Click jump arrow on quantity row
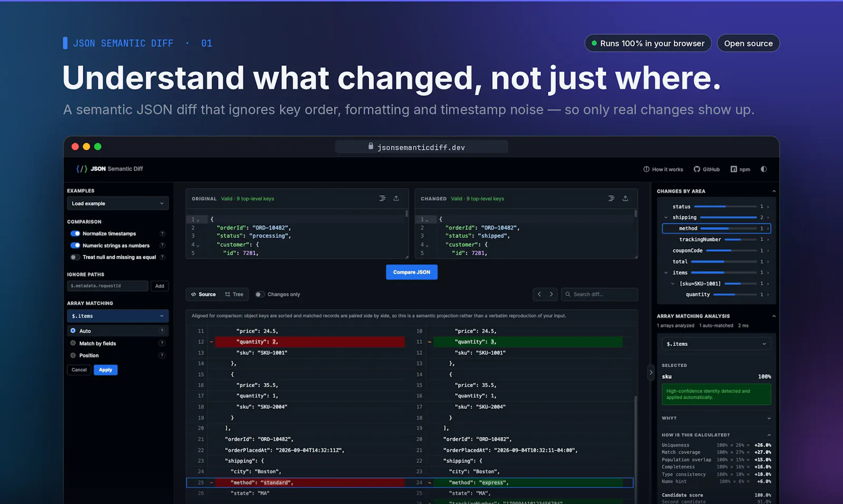 (768, 294)
